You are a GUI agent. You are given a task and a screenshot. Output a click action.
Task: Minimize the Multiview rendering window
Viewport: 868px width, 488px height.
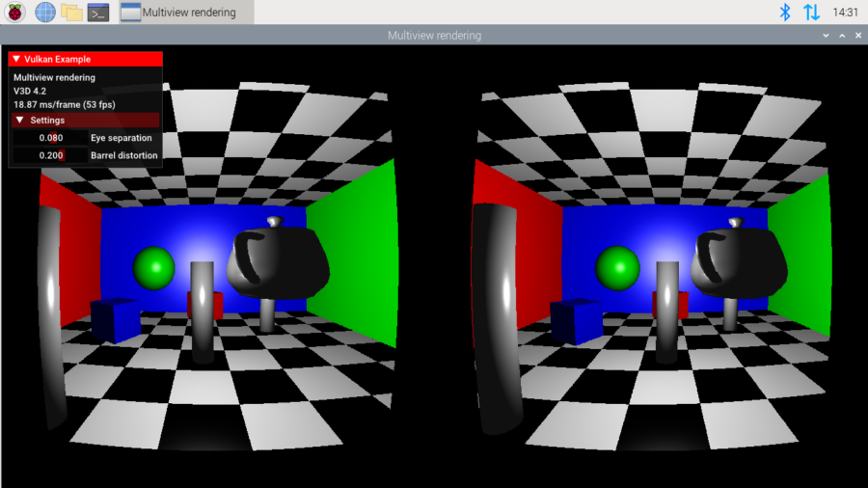826,36
